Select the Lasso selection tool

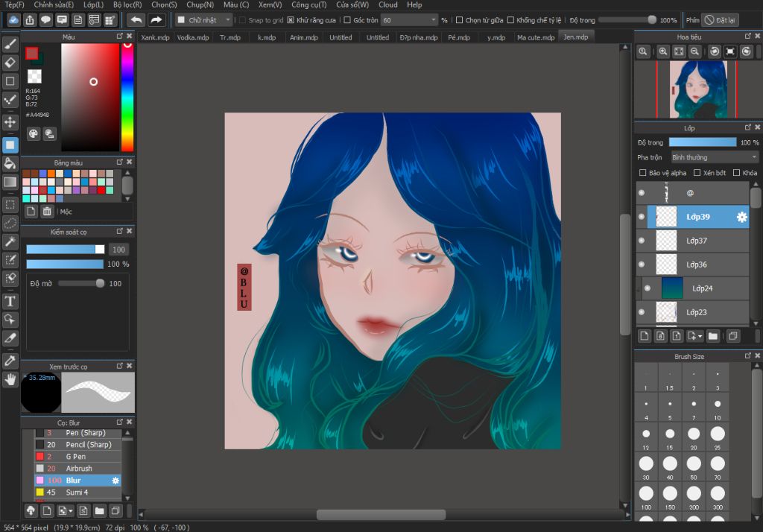[x=10, y=224]
